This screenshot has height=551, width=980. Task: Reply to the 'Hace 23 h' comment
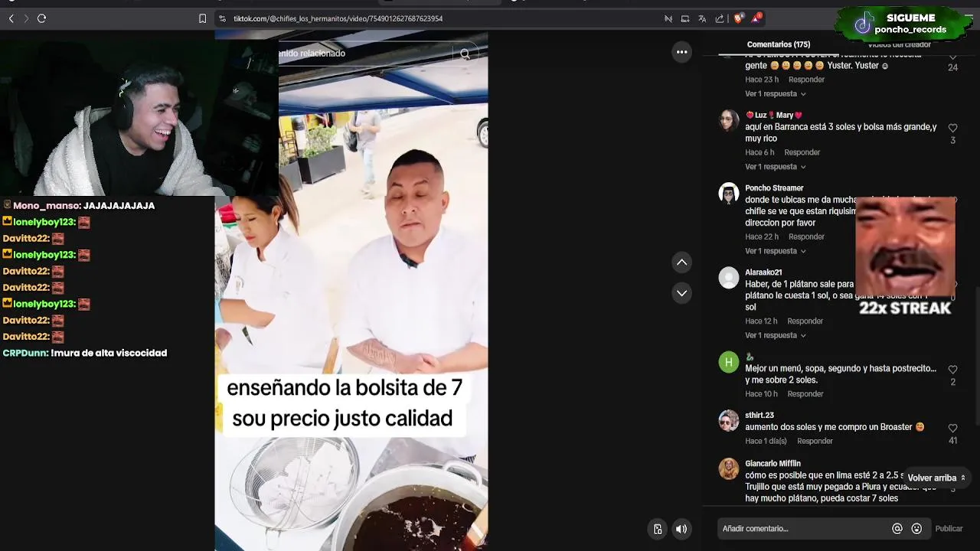806,80
